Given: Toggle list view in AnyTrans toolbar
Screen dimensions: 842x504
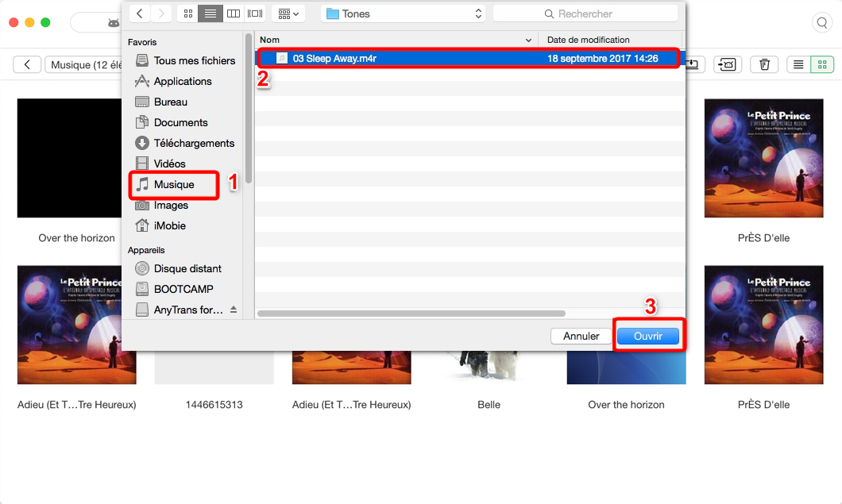Looking at the screenshot, I should point(798,64).
